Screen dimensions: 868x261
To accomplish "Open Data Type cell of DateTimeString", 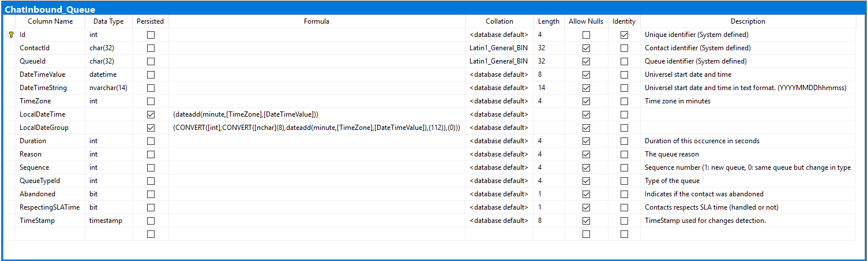I will (108, 88).
